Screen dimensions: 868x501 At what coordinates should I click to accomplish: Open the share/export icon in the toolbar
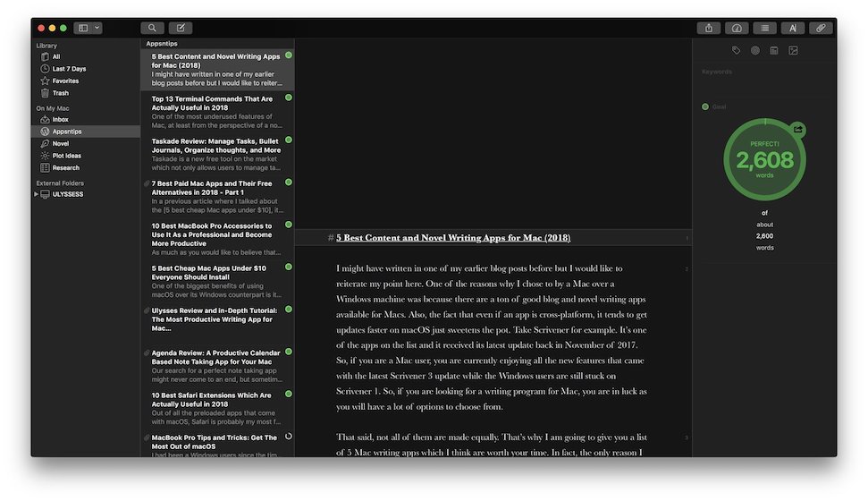[x=708, y=28]
